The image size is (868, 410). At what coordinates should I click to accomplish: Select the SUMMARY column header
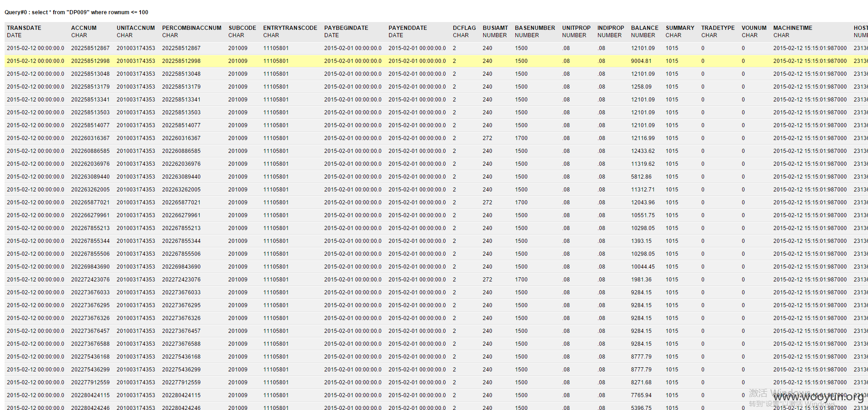pos(680,28)
